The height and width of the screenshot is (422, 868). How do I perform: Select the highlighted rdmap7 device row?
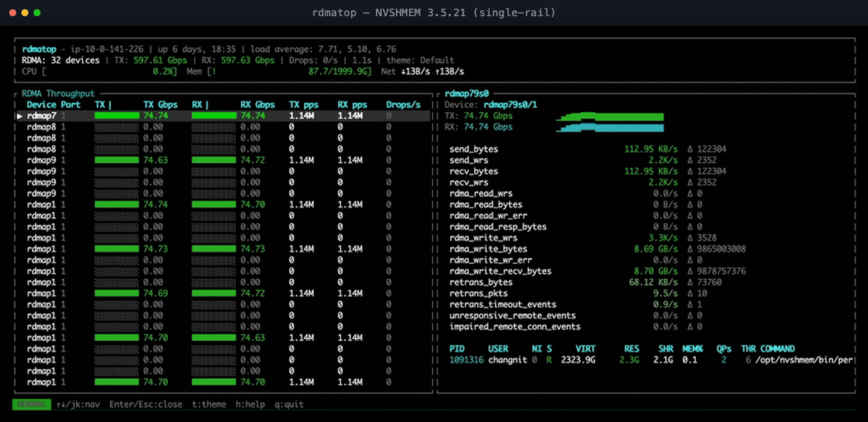223,116
